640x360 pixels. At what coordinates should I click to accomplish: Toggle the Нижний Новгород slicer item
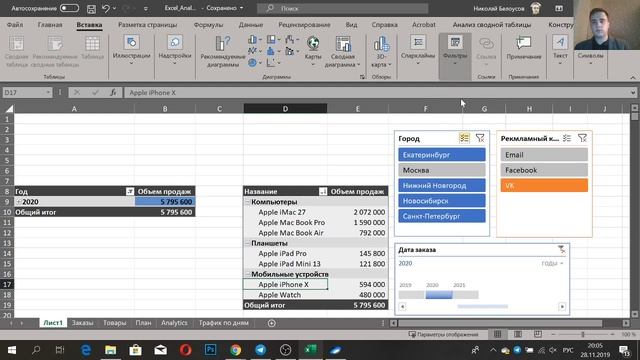click(442, 185)
